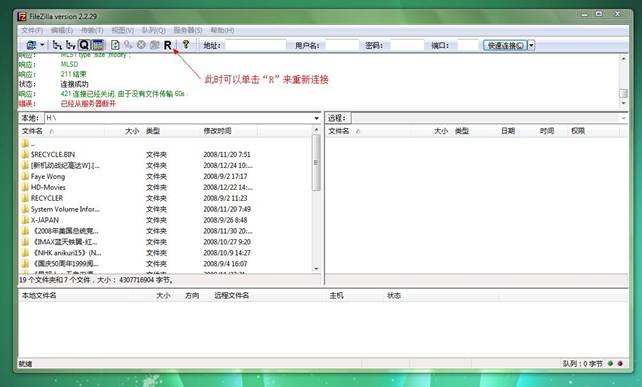Open the 文件(F) menu
This screenshot has width=642, height=387.
point(32,30)
